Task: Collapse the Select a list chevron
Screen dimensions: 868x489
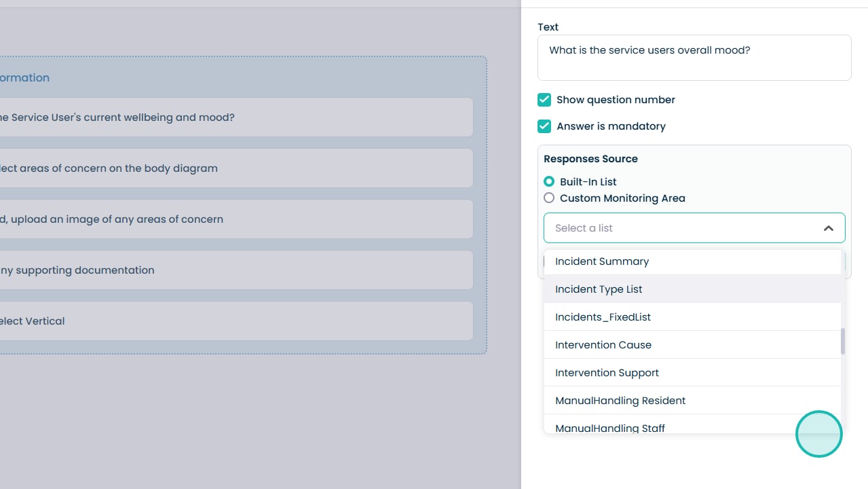Action: coord(828,228)
